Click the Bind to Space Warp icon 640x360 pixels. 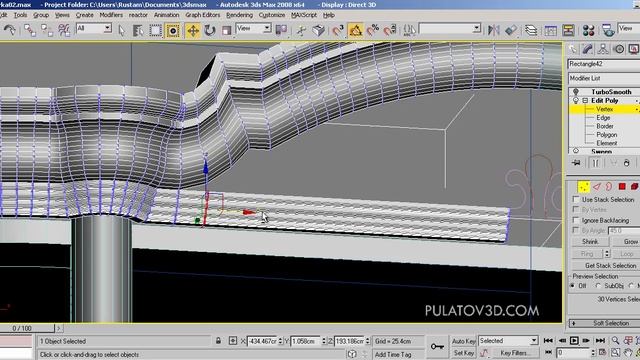click(64, 30)
